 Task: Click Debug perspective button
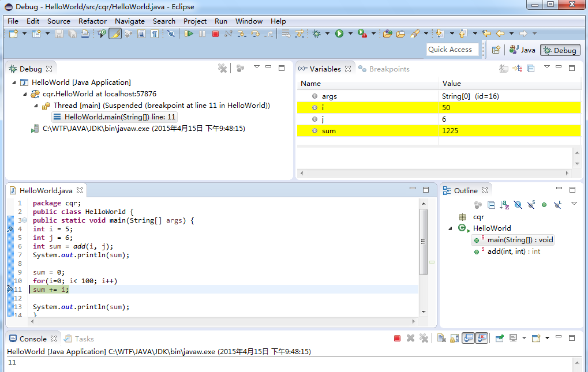[560, 50]
